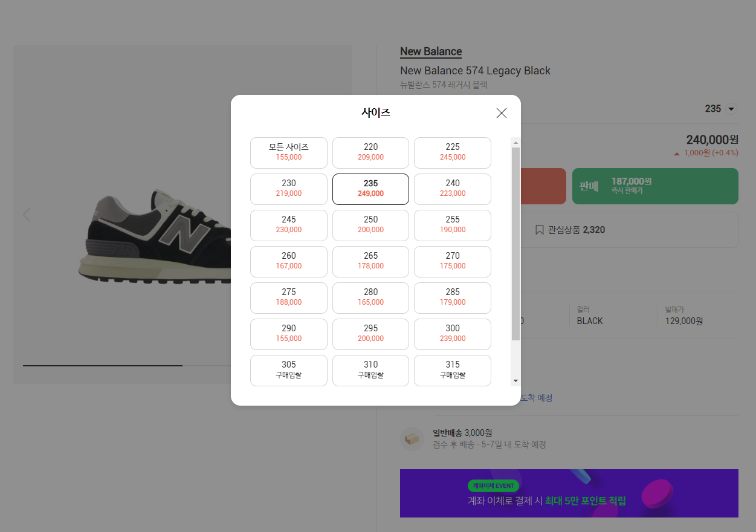The height and width of the screenshot is (532, 756).
Task: Click the Korean name 뉴발란스 574 레거시 블랙
Action: 444,85
